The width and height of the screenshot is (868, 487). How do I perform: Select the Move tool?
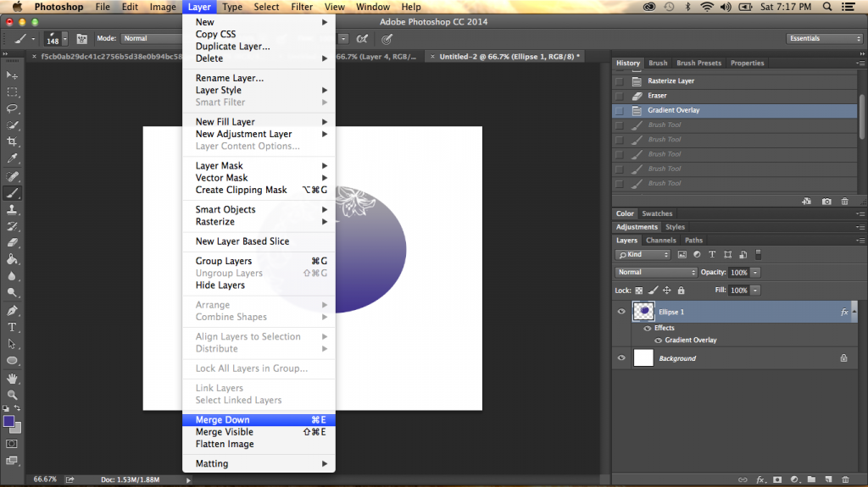click(x=12, y=75)
